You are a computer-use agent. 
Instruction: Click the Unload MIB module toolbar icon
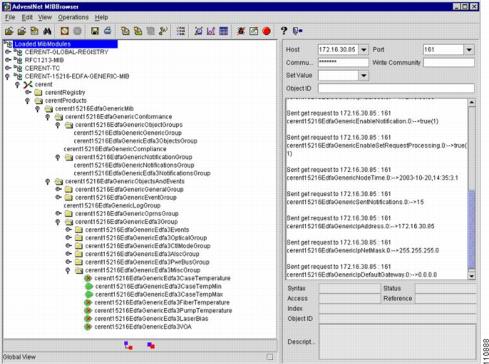(x=22, y=31)
